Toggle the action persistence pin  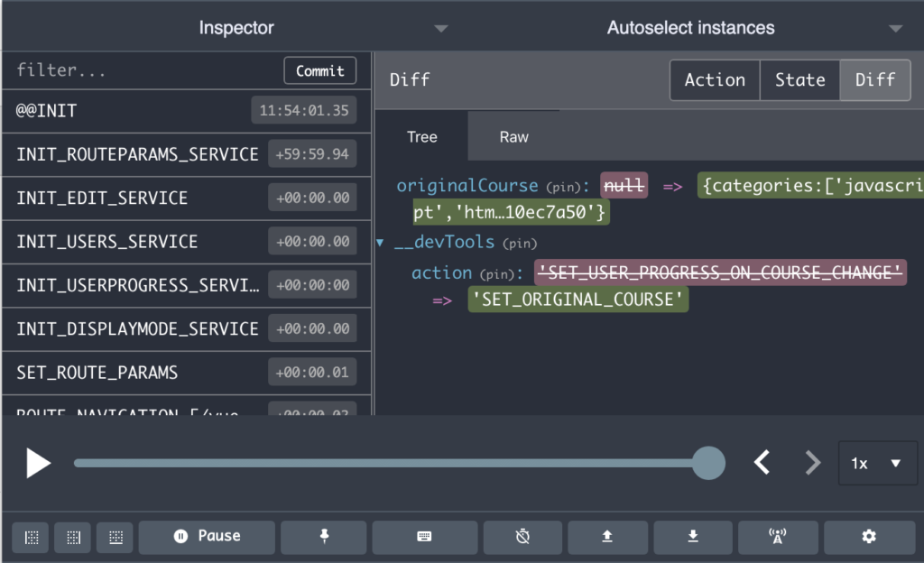pyautogui.click(x=324, y=537)
